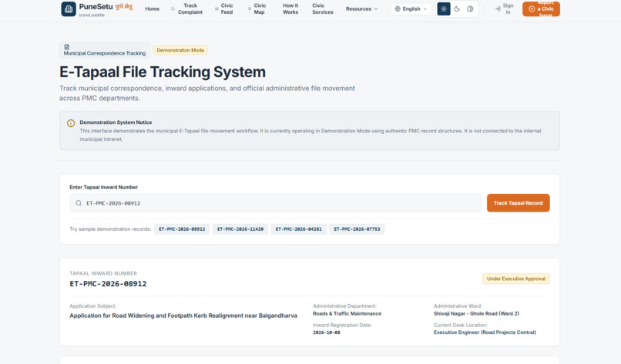Click the registration date 2026-10-08
The width and height of the screenshot is (621, 364).
click(x=327, y=332)
